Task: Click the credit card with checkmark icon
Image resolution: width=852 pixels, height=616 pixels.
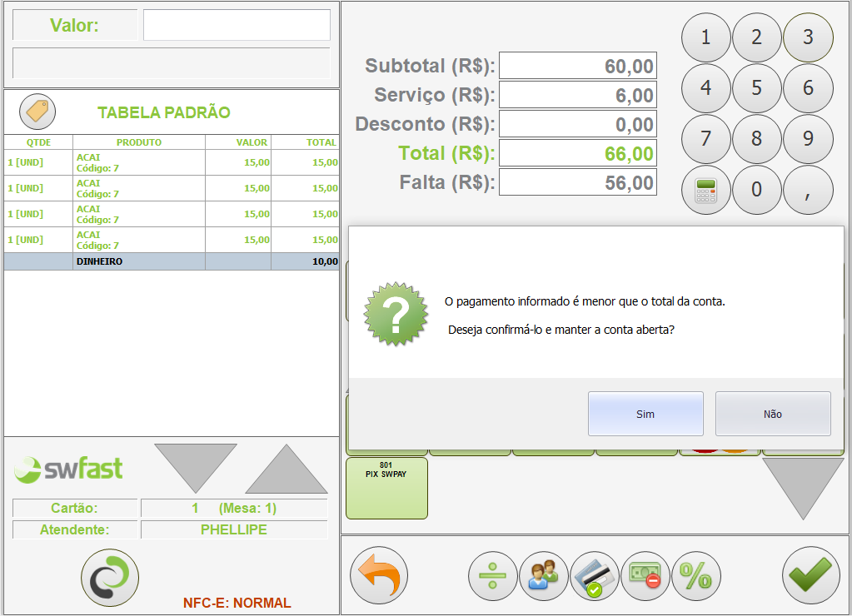Action: [x=595, y=576]
